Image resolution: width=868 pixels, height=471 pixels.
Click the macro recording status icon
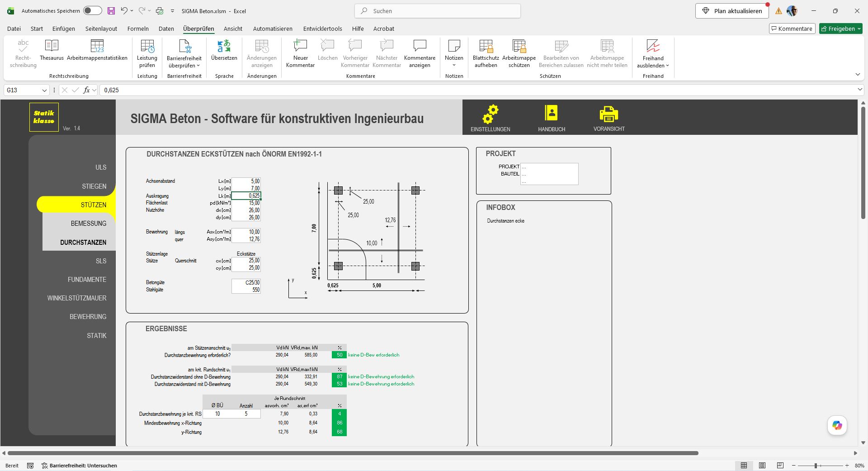tap(30, 466)
